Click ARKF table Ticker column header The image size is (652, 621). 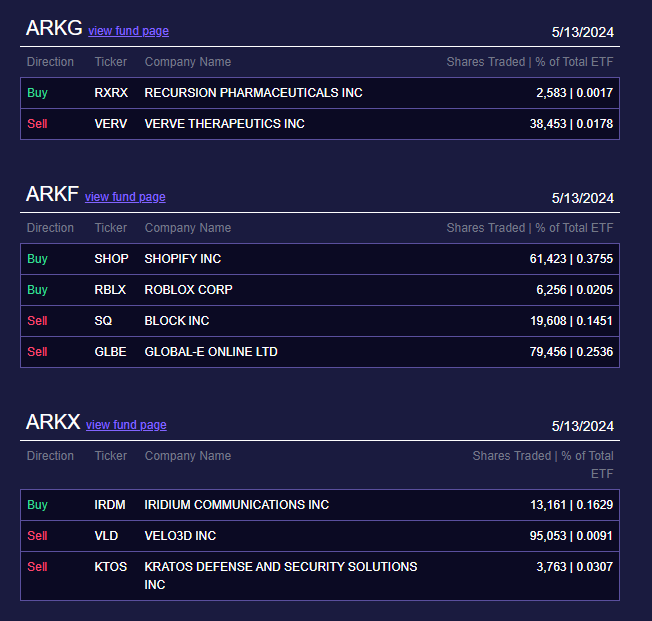[x=111, y=228]
